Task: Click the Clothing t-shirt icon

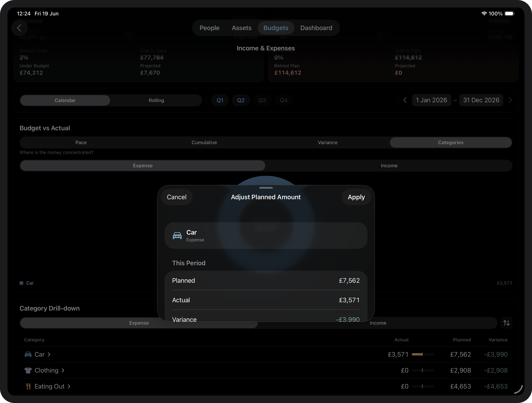Action: pos(28,370)
